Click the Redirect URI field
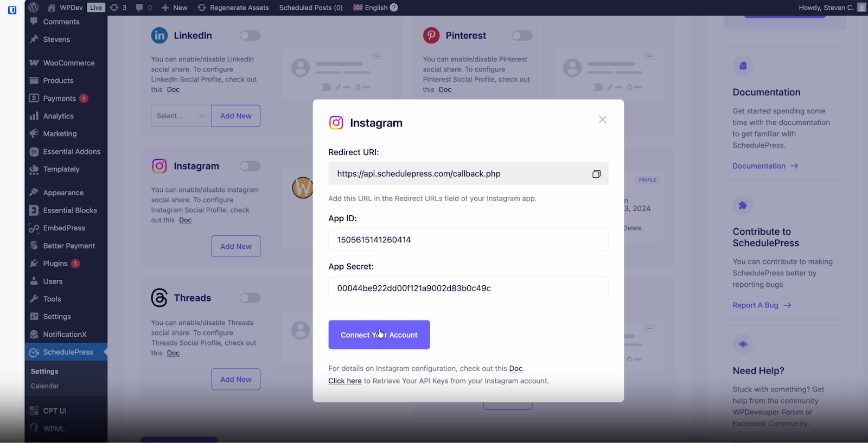This screenshot has width=868, height=443. tap(468, 174)
